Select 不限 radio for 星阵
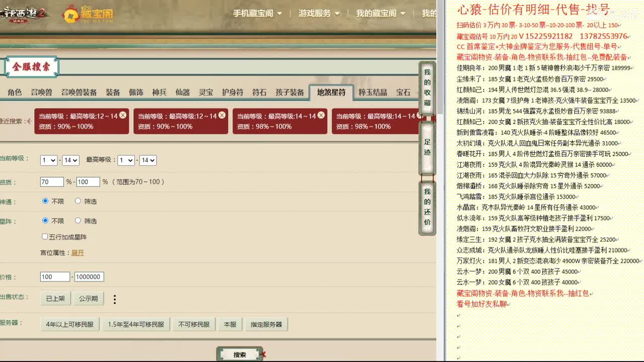The height and width of the screenshot is (362, 644). click(x=45, y=221)
